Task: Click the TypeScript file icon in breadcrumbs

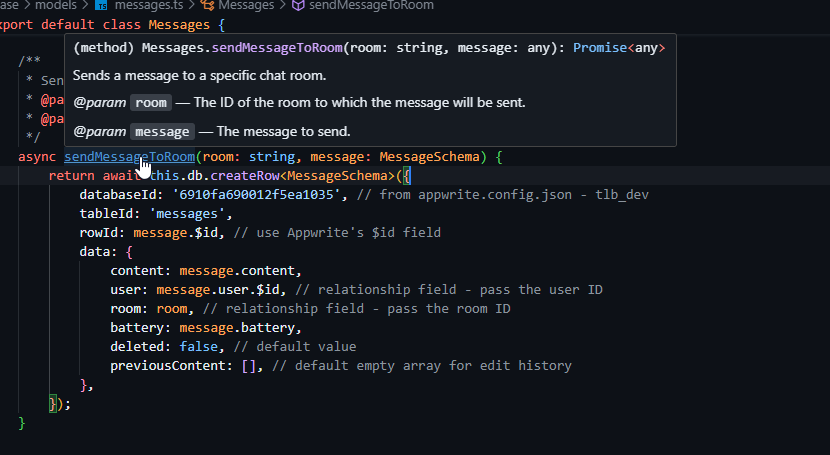Action: 100,5
